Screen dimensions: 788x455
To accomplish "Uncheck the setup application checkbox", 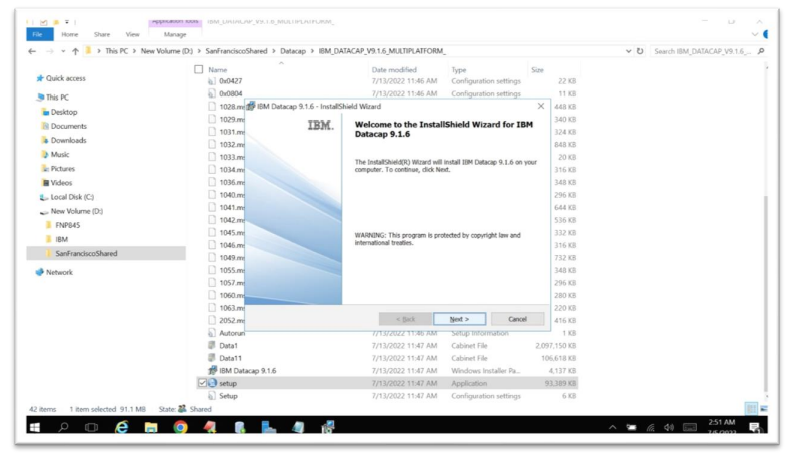I will pos(203,383).
